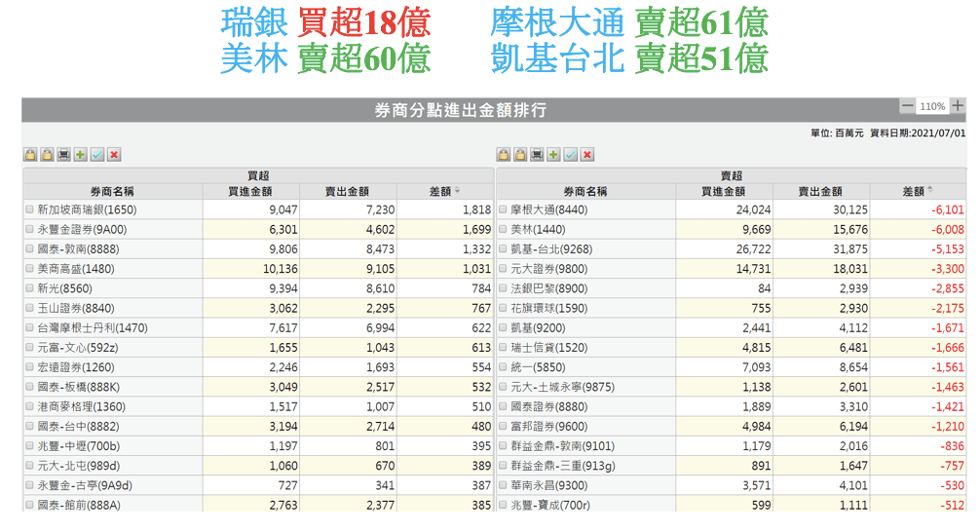Viewport: 980px width, 532px height.
Task: Zoom out with the minus button
Action: tap(908, 105)
